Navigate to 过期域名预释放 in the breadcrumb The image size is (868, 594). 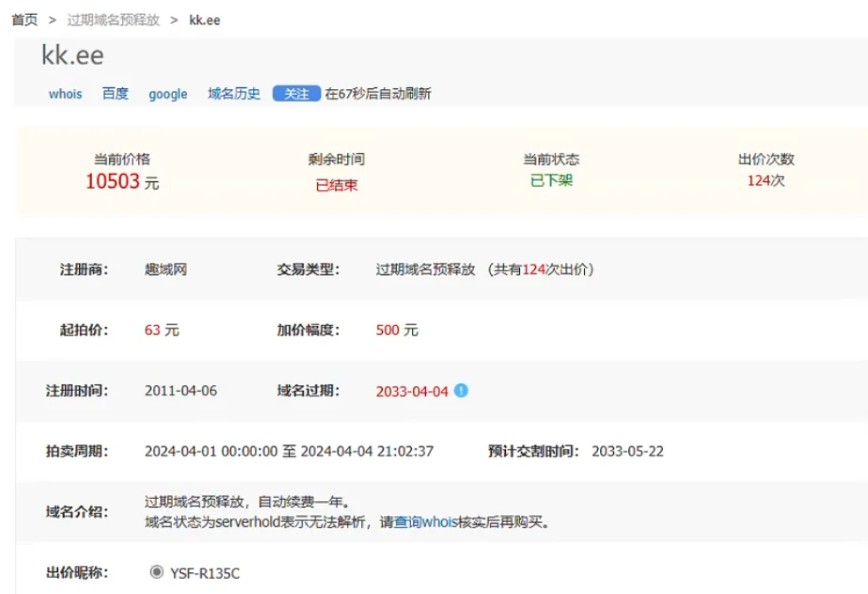click(113, 20)
